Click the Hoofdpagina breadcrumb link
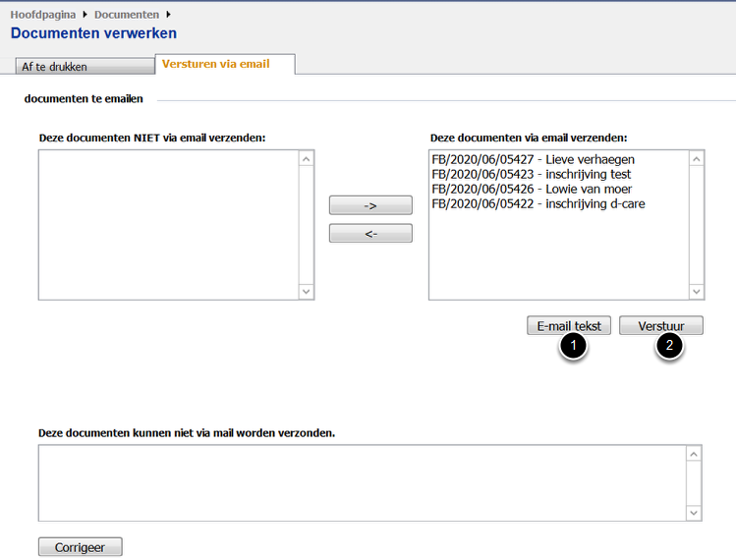 click(42, 15)
